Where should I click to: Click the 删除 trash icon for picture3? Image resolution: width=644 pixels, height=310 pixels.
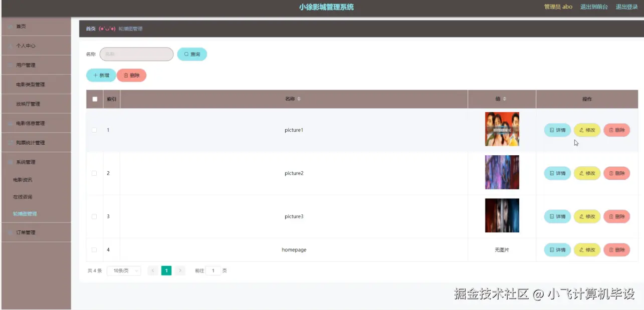[611, 216]
